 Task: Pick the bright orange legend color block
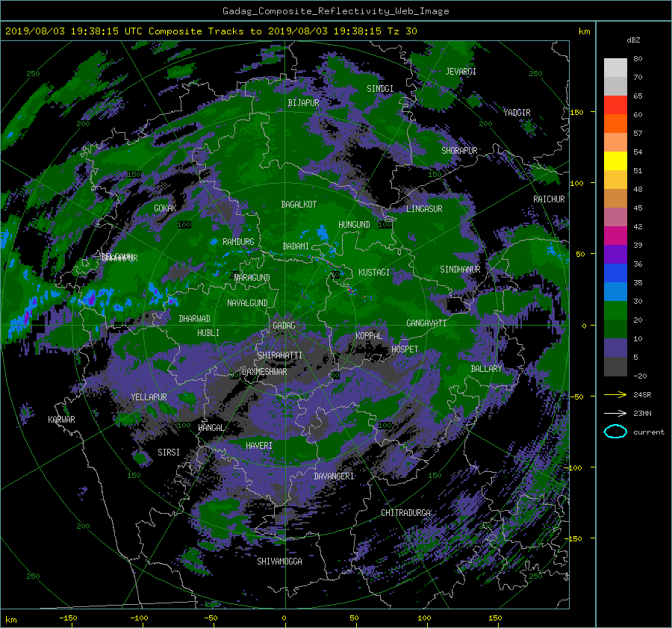click(x=615, y=123)
